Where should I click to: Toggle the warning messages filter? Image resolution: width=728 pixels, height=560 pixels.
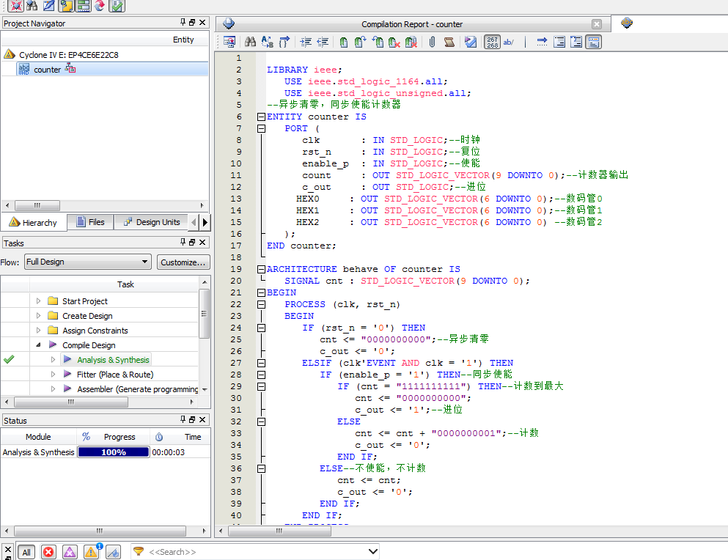click(91, 552)
